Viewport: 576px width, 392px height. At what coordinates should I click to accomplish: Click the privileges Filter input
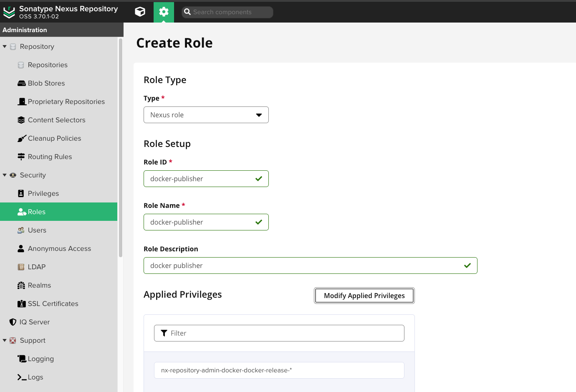279,333
